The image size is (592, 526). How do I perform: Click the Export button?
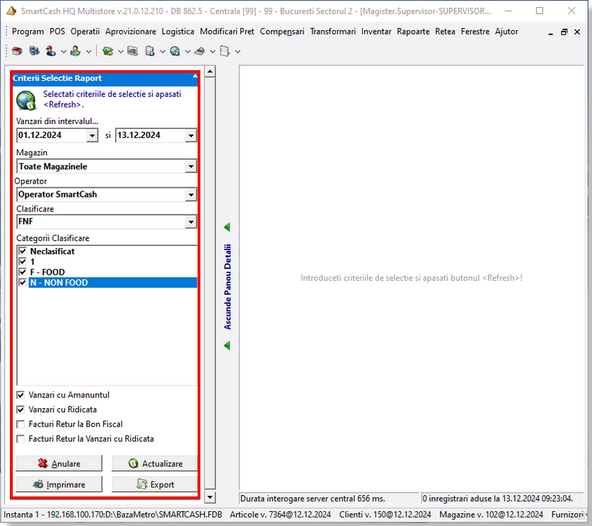154,484
